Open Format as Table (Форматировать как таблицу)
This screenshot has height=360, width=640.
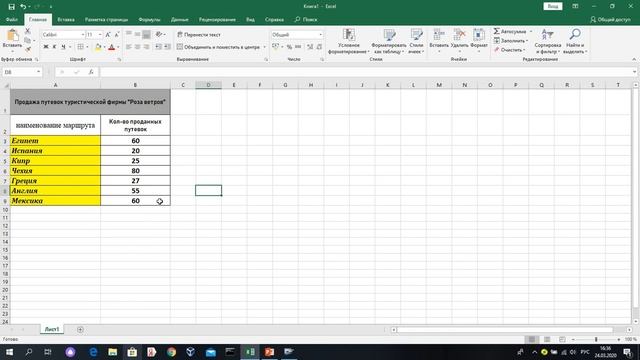(x=389, y=41)
